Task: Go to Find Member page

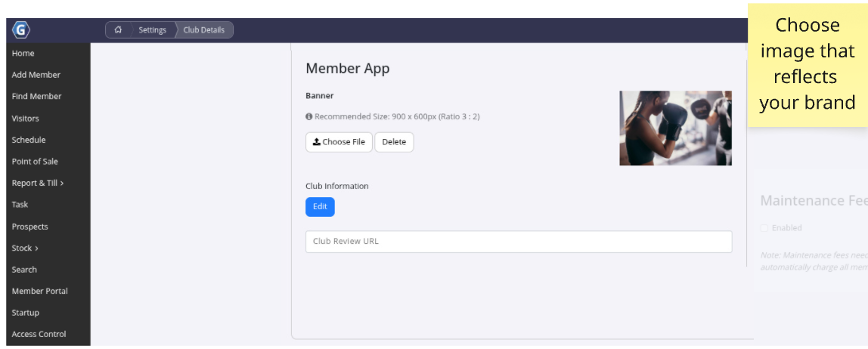Action: tap(37, 97)
